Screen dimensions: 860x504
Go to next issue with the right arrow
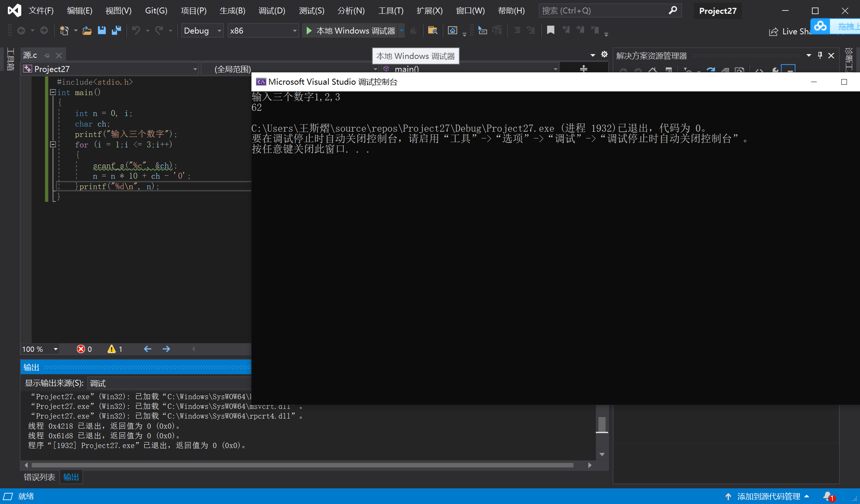click(x=166, y=349)
